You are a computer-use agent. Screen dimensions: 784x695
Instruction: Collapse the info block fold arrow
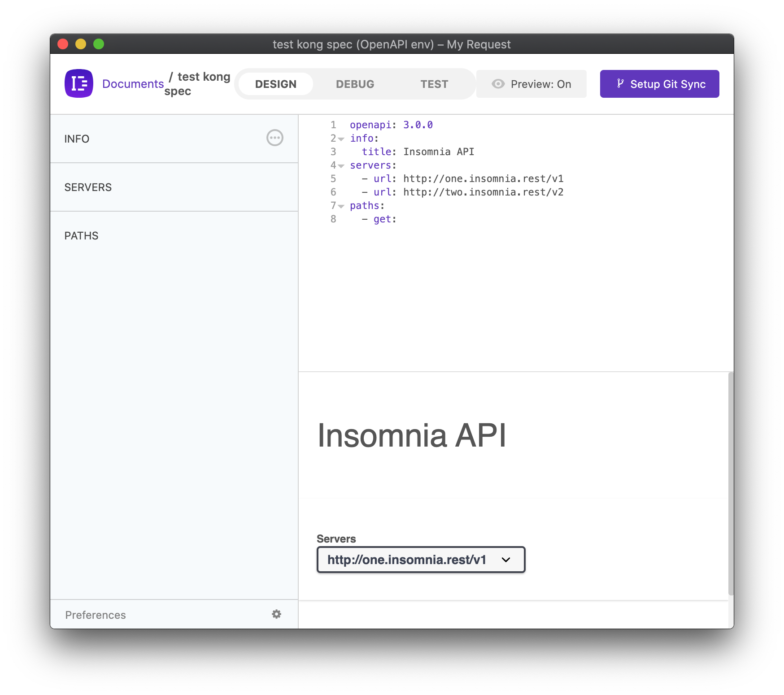(x=341, y=139)
